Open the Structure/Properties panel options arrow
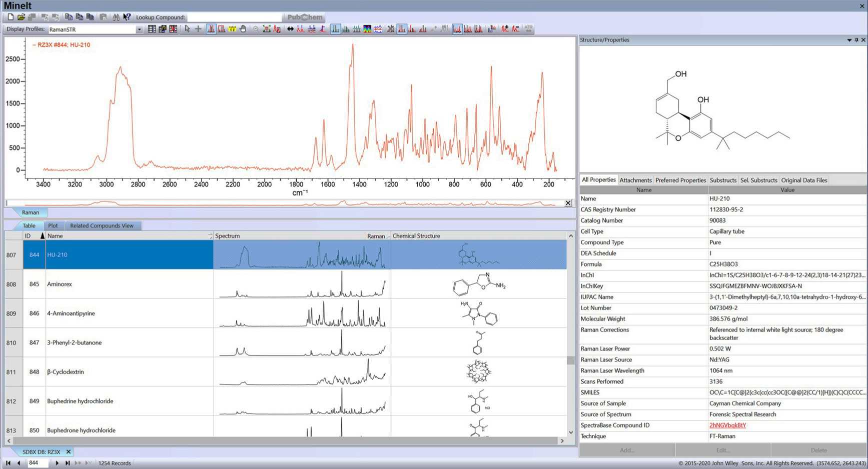The width and height of the screenshot is (868, 469). (x=849, y=40)
